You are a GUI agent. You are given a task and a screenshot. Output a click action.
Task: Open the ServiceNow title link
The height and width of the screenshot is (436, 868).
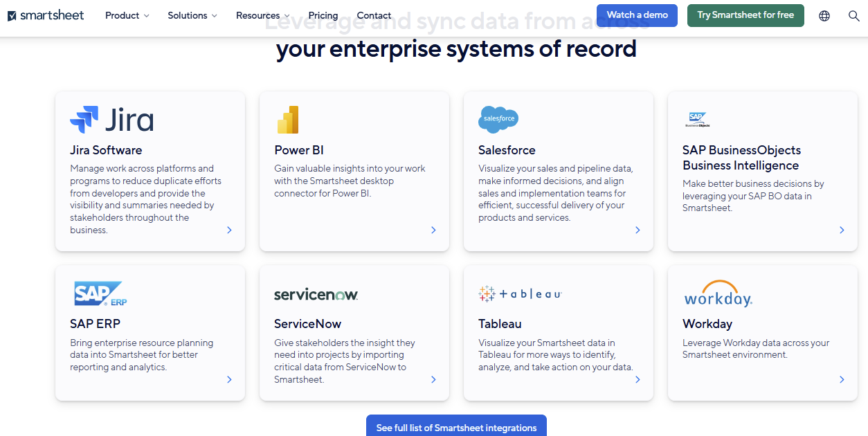307,324
